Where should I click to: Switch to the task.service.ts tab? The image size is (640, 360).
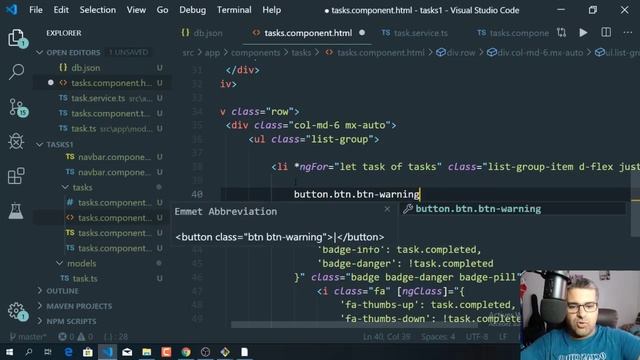(x=415, y=33)
